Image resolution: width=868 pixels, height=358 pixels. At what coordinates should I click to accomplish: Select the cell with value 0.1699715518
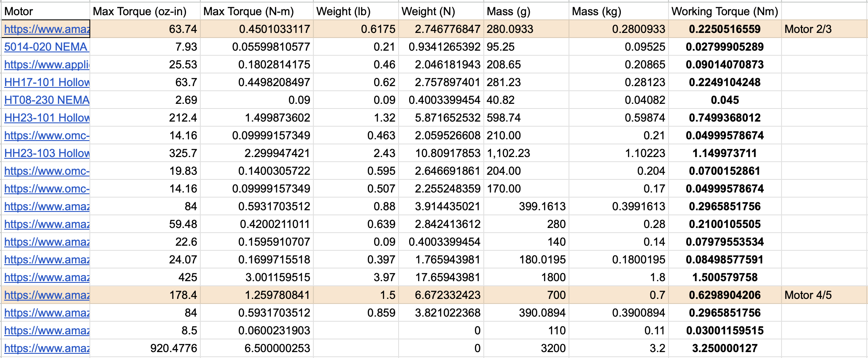pyautogui.click(x=257, y=260)
